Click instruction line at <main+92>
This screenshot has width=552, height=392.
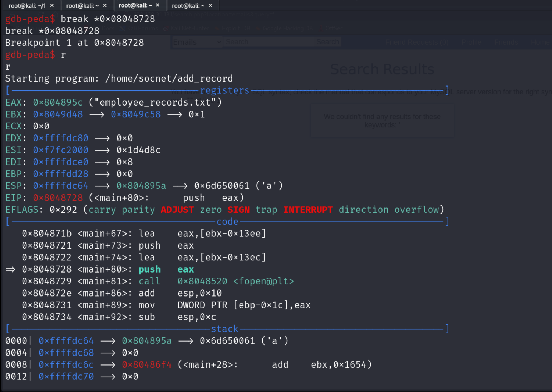tap(119, 317)
